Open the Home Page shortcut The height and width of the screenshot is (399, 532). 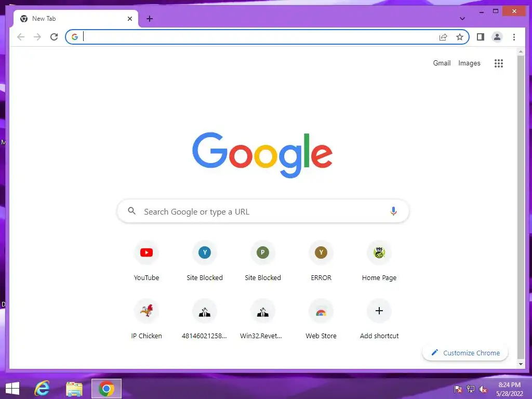[379, 261]
